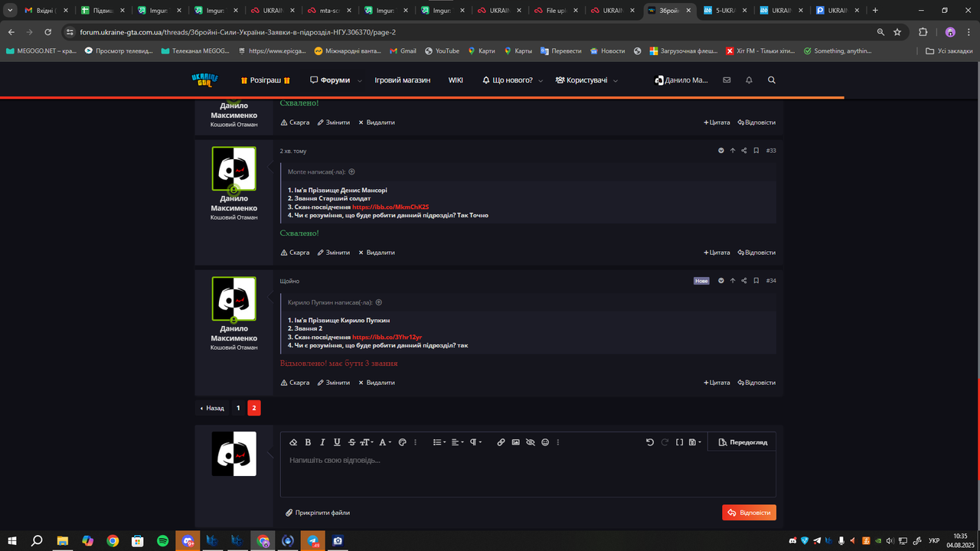Open Telegram from the taskbar
This screenshot has height=551, width=980.
[313, 540]
